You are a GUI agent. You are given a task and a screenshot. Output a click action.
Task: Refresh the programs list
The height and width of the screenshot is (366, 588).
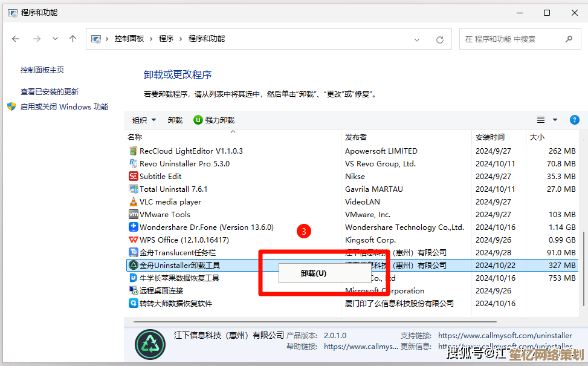click(x=440, y=39)
